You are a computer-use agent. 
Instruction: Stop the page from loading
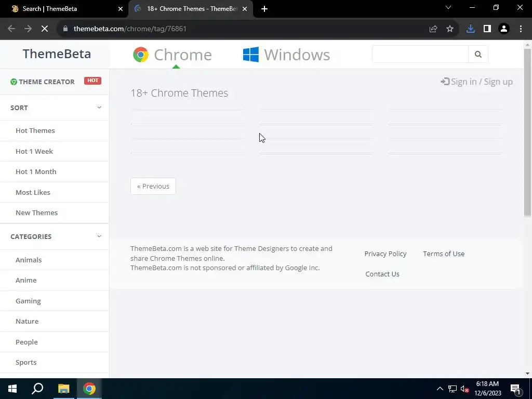(x=45, y=29)
